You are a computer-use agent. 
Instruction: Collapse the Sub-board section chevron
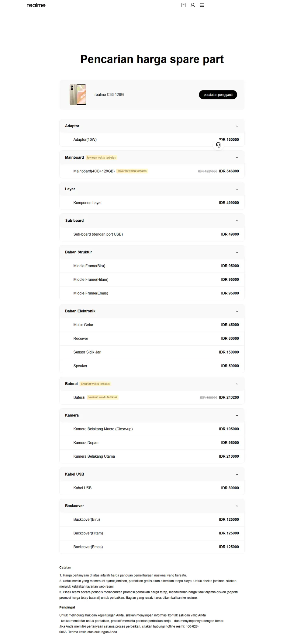[x=237, y=221]
